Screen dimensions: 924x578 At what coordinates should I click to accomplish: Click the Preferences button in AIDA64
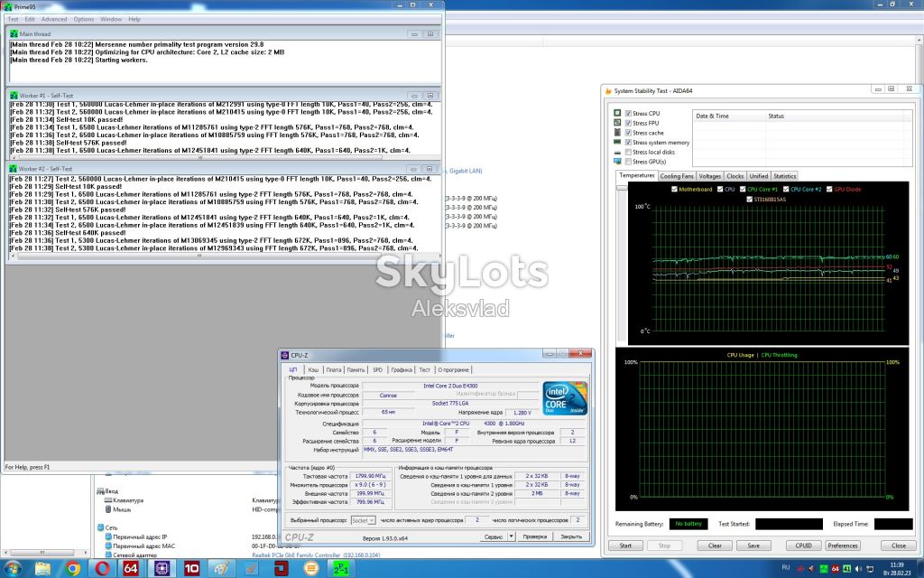(843, 545)
